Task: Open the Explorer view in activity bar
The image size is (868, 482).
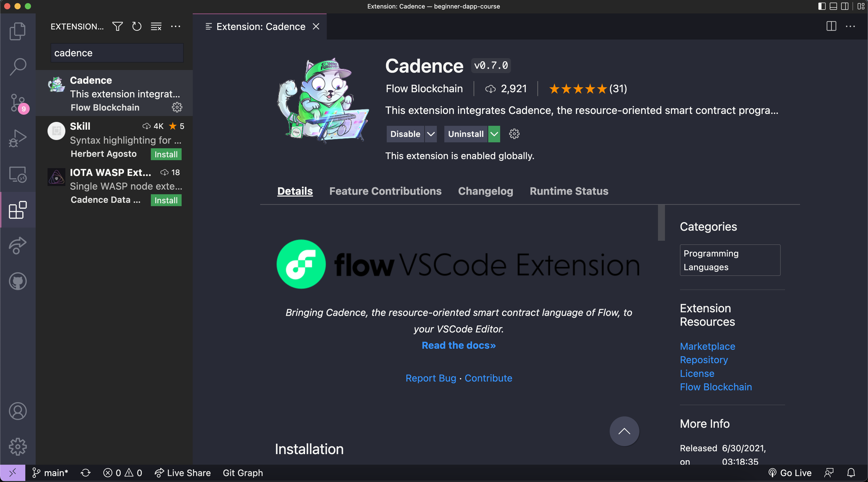Action: coord(18,31)
